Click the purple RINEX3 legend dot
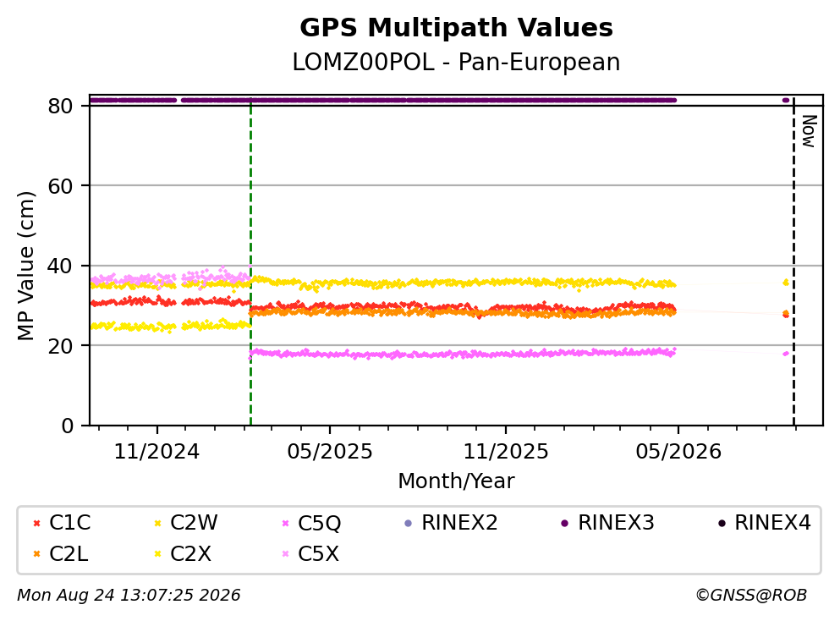840x621 pixels. (564, 524)
